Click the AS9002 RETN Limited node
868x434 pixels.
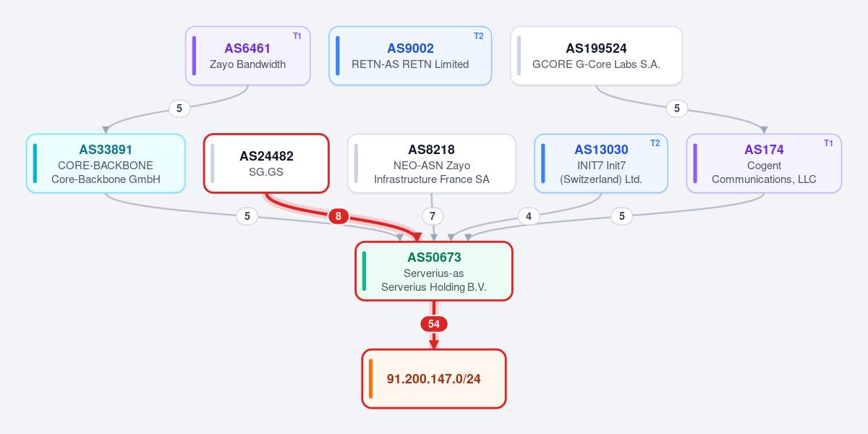coord(410,56)
